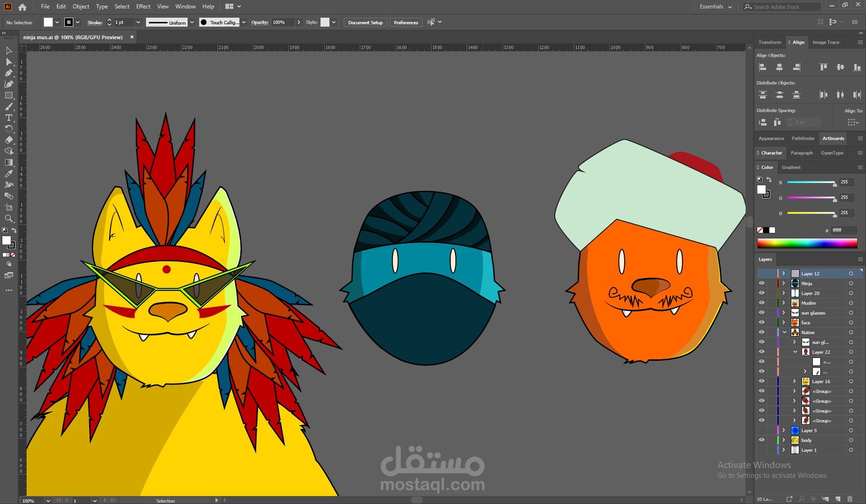
Task: Select the Curvature tool
Action: tap(9, 84)
